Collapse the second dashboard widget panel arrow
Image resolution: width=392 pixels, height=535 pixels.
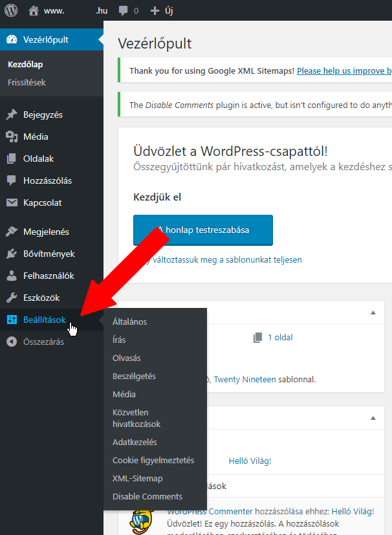(x=373, y=418)
